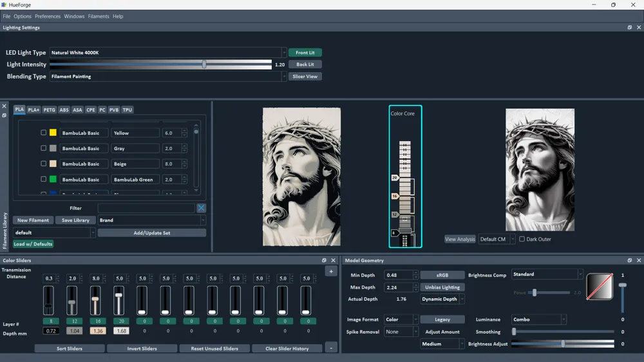644x362 pixels.
Task: Remove a color slider with minus button
Action: coord(331,348)
